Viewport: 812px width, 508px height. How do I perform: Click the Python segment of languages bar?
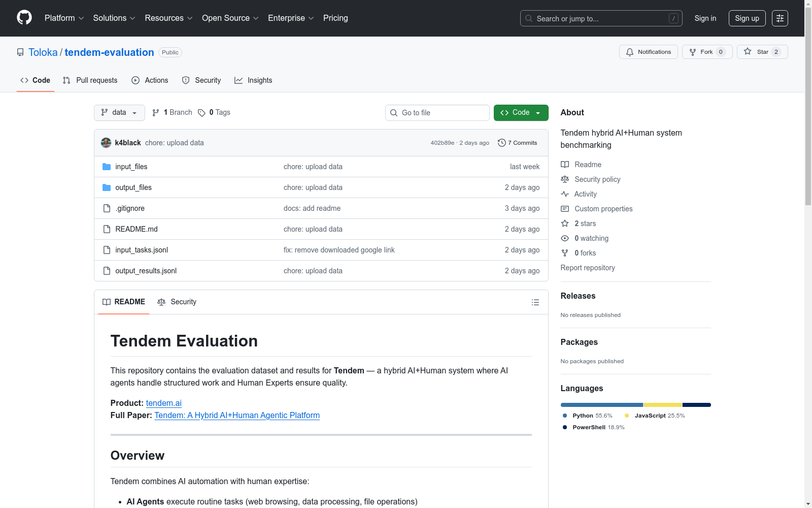point(602,405)
